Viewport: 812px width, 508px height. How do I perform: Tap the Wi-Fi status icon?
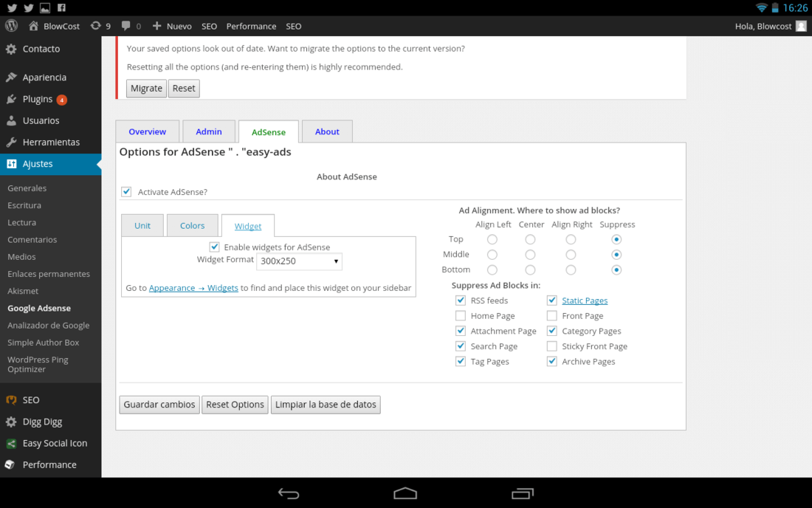(x=761, y=8)
